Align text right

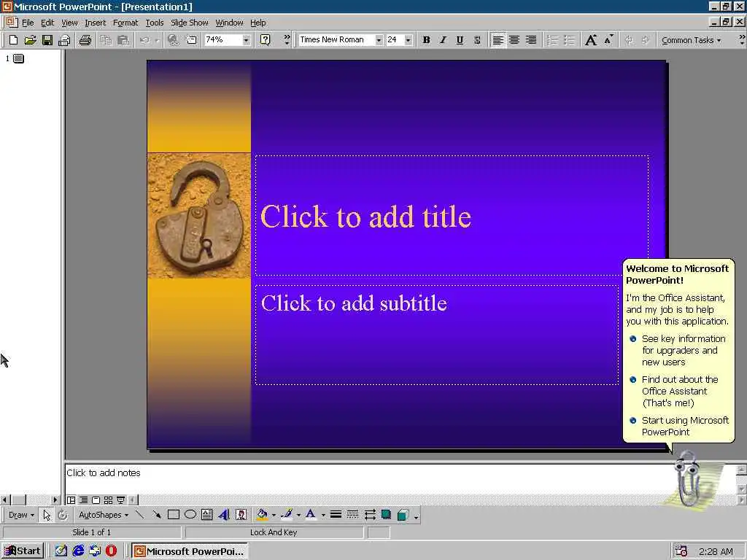[531, 40]
